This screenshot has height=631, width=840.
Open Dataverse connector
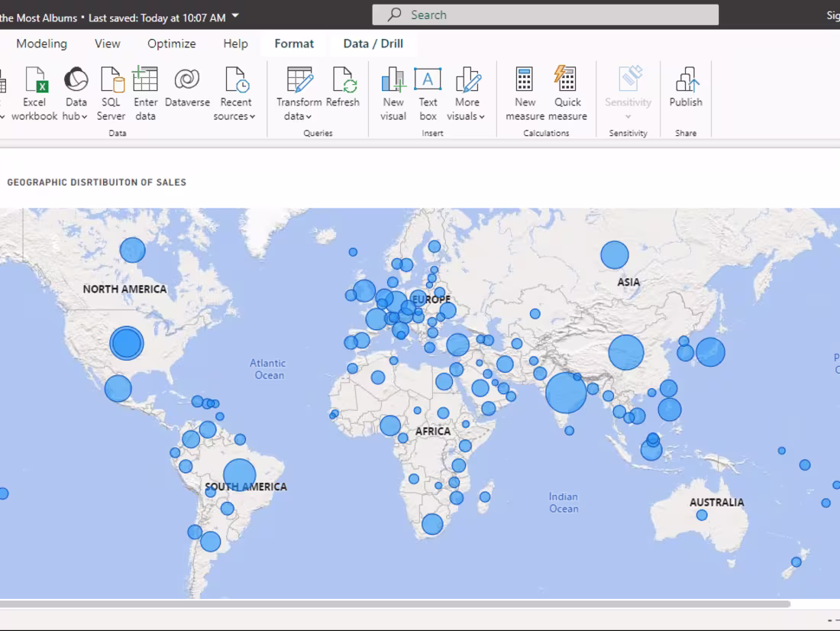(187, 87)
